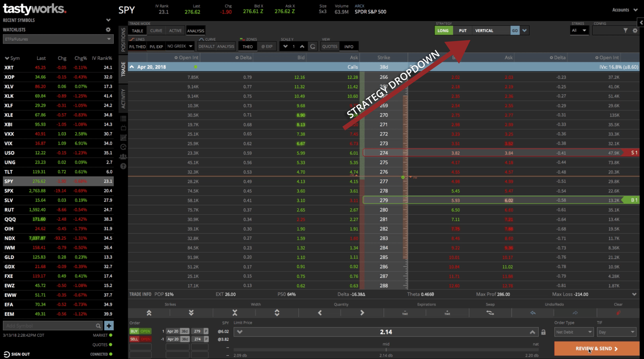Image resolution: width=644 pixels, height=359 pixels.
Task: Open the watchlist settings gear
Action: [x=108, y=30]
